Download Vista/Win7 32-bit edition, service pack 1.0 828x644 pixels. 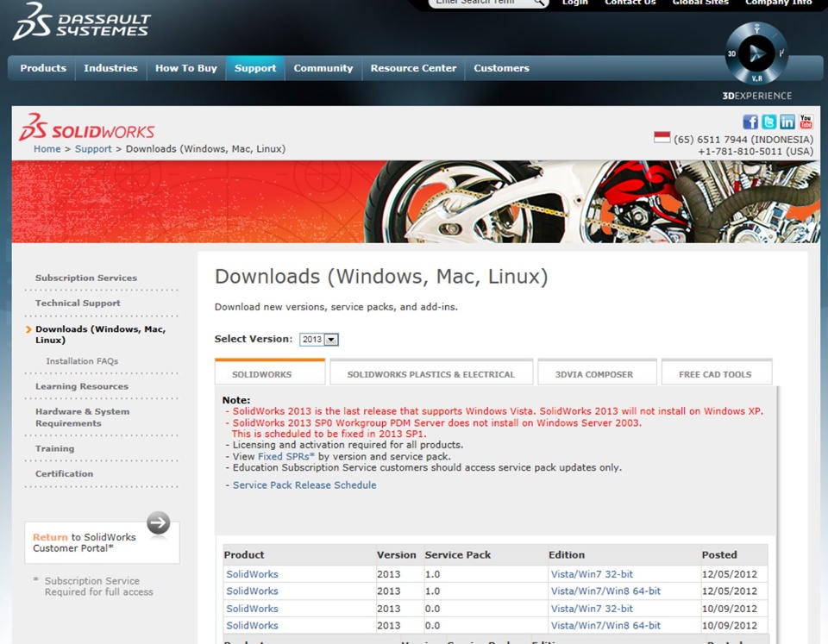pyautogui.click(x=592, y=574)
